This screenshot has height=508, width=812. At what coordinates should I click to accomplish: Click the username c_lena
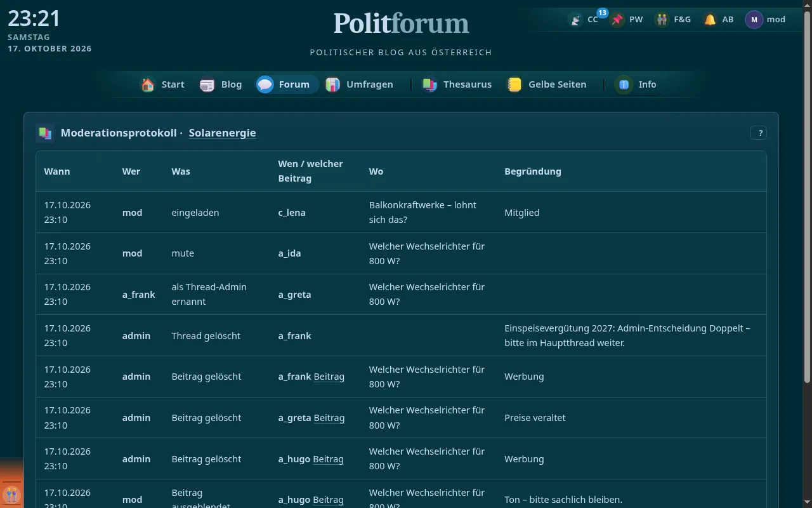[292, 213]
